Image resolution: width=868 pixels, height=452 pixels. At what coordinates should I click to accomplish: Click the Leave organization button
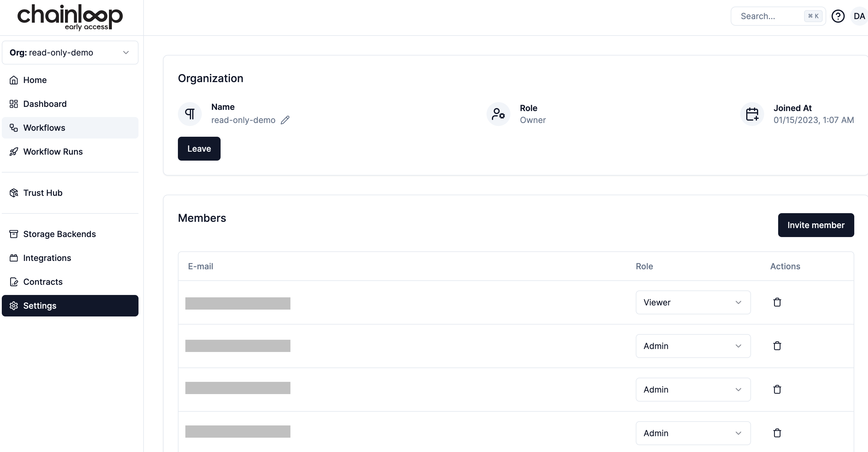(x=199, y=148)
